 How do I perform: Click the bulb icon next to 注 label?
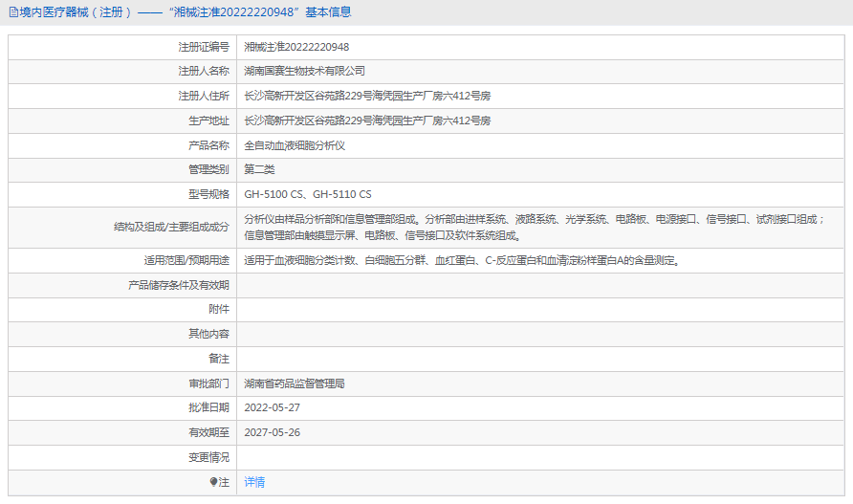pos(213,482)
